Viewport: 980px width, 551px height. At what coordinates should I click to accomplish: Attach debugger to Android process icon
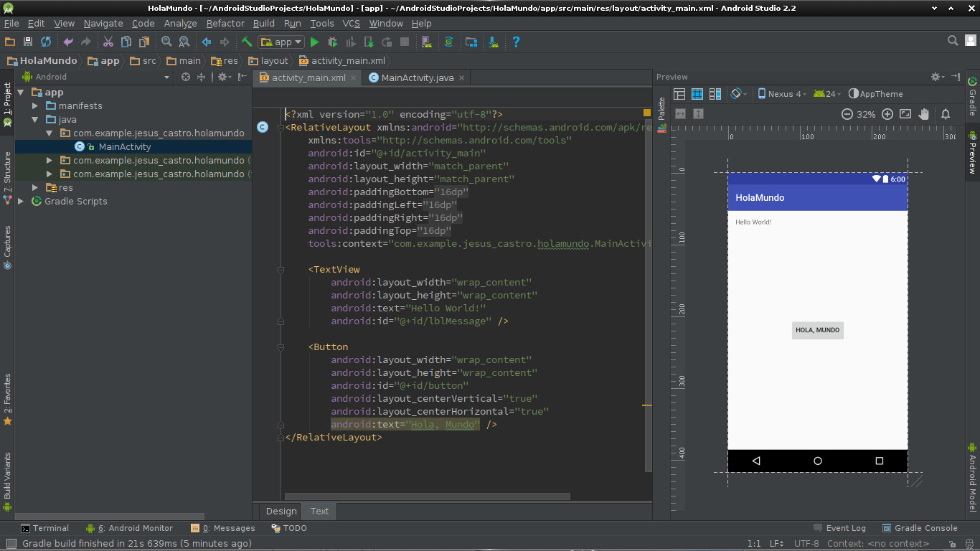(369, 42)
